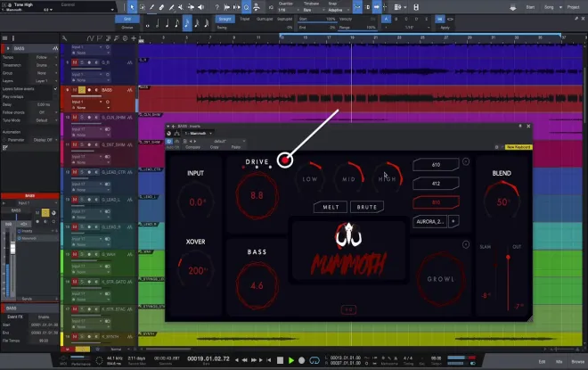Click the EQ button below Mammoth logo

[348, 309]
